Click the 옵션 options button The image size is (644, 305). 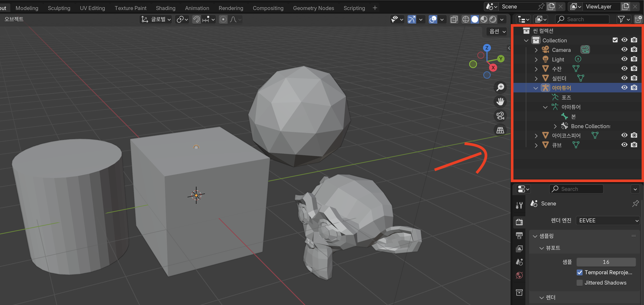(497, 31)
